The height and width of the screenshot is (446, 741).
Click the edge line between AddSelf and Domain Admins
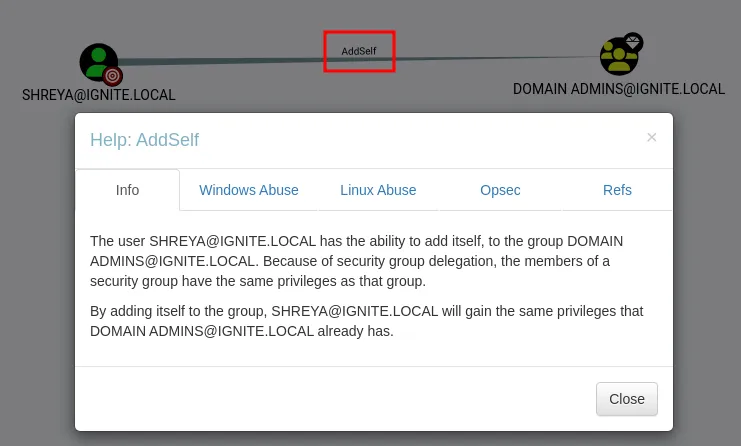tap(500, 58)
